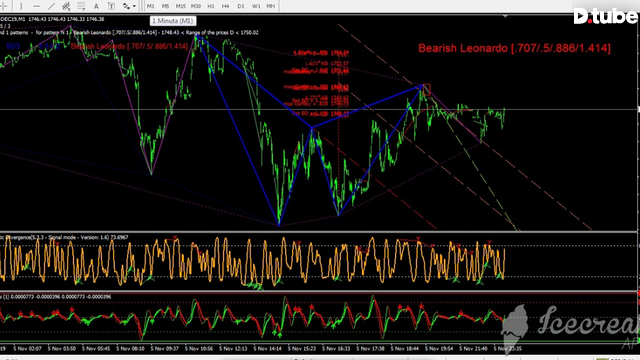Screen dimensions: 640x360
Task: Switch chart to M30 timeframe
Action: point(196,6)
